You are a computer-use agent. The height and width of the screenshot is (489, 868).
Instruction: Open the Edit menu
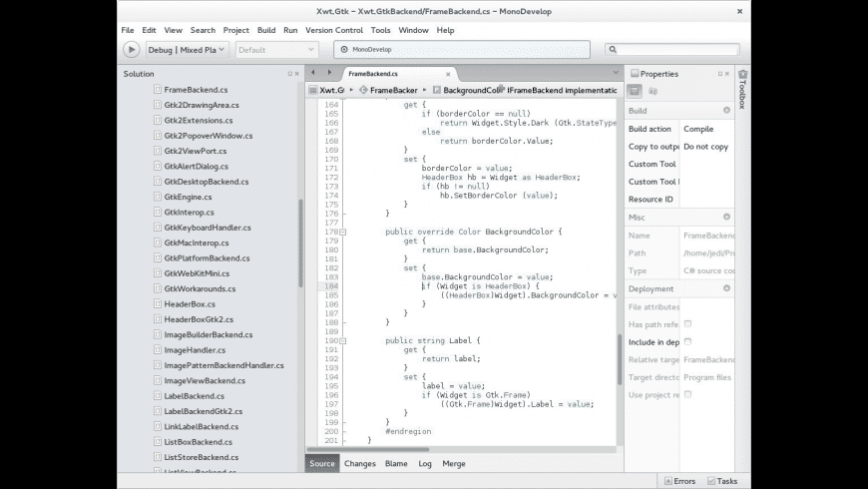coord(149,30)
